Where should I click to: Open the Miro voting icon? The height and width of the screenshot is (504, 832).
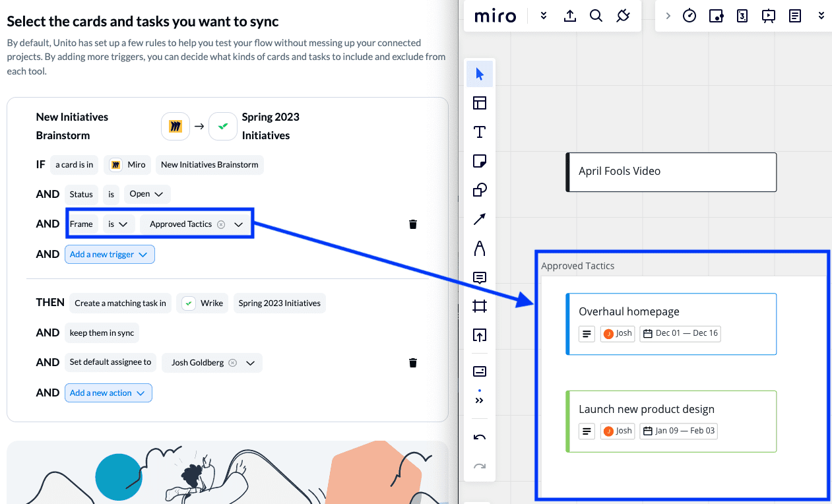[x=716, y=16]
